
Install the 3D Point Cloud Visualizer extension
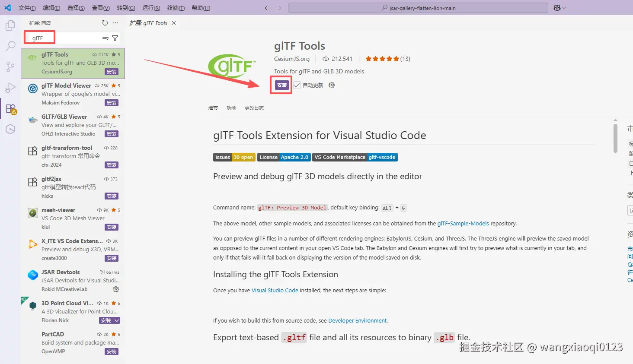106,320
